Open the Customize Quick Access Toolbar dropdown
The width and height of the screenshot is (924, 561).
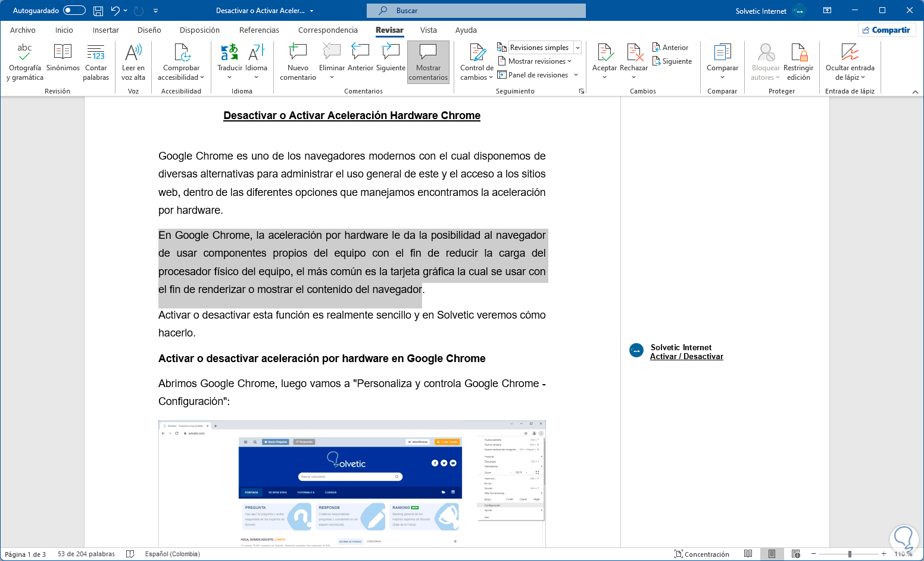click(155, 11)
